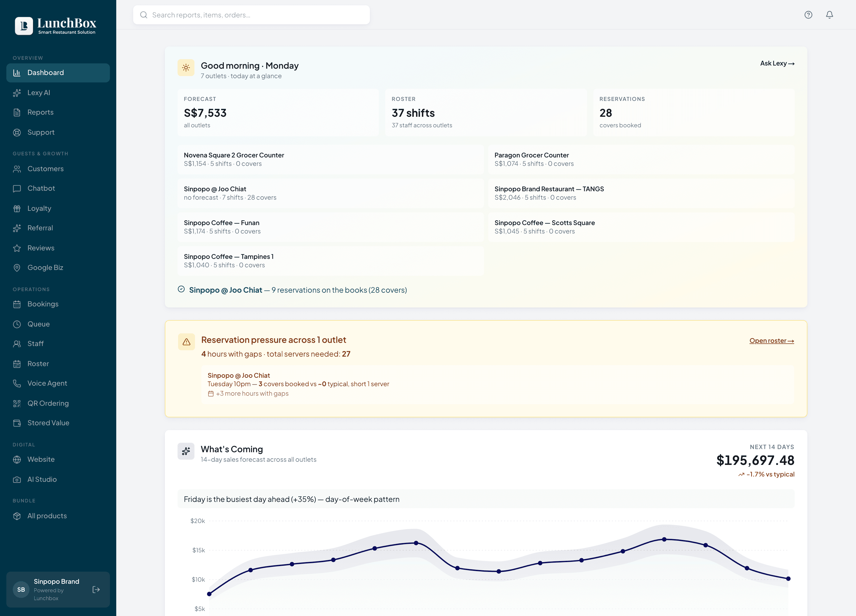Viewport: 856px width, 616px height.
Task: Click the Staff people icon
Action: pyautogui.click(x=17, y=343)
